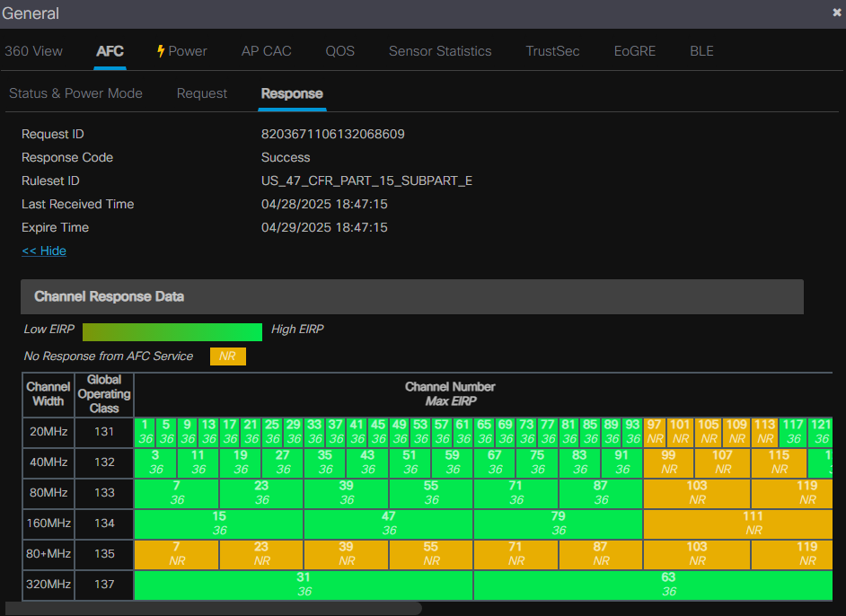Image resolution: width=846 pixels, height=616 pixels.
Task: Select channel 47 in 160MHz row
Action: 388,524
